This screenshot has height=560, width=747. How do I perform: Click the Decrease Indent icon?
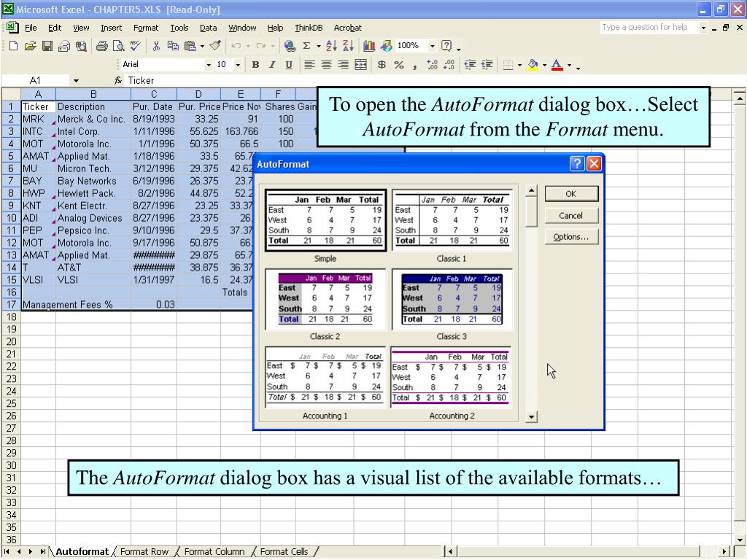[470, 65]
